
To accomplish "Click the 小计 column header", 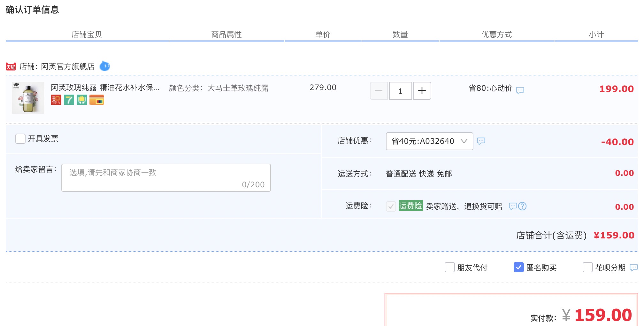I will click(x=596, y=35).
